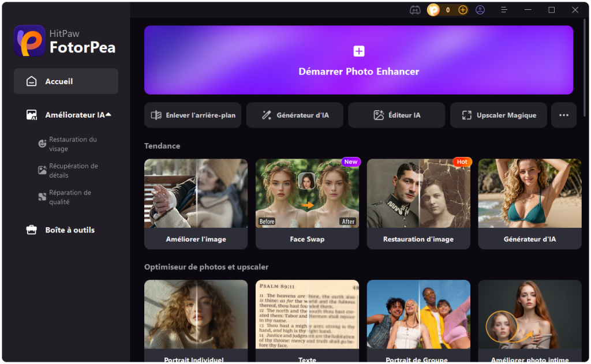Select Réparation de qualité
Screen dimensions: 591x364
point(69,197)
